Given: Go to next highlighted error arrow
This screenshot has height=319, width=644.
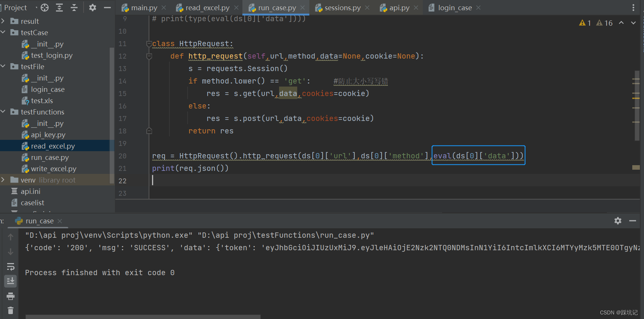Looking at the screenshot, I should (633, 23).
